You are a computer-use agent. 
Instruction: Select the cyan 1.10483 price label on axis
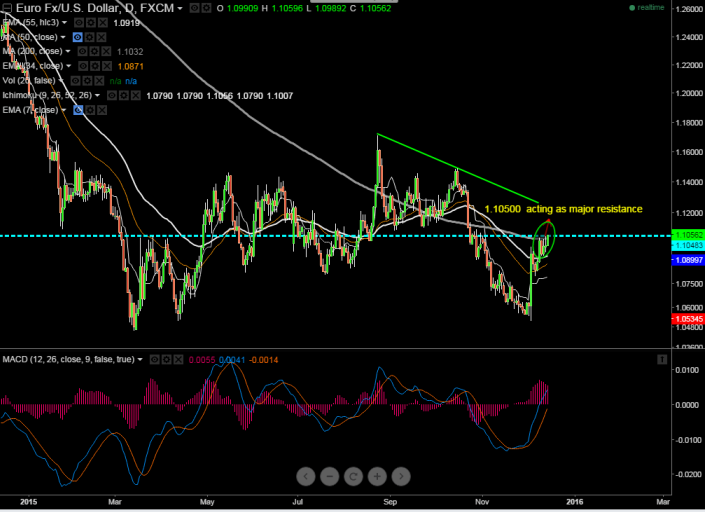pos(688,245)
